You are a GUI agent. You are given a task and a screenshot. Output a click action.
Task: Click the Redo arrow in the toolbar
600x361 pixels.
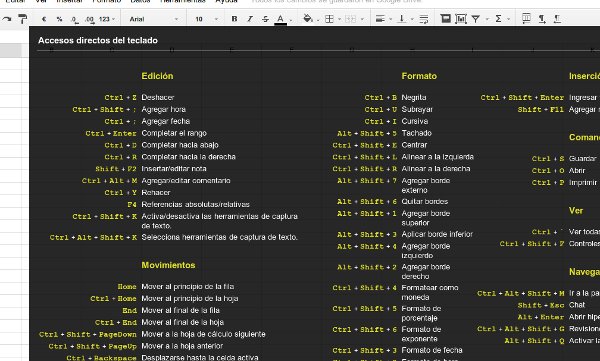7,18
